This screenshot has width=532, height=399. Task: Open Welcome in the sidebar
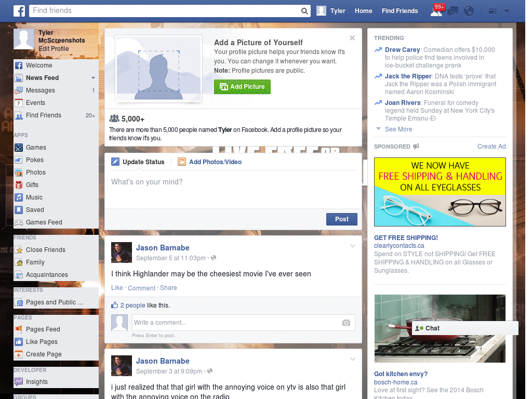[x=56, y=65]
